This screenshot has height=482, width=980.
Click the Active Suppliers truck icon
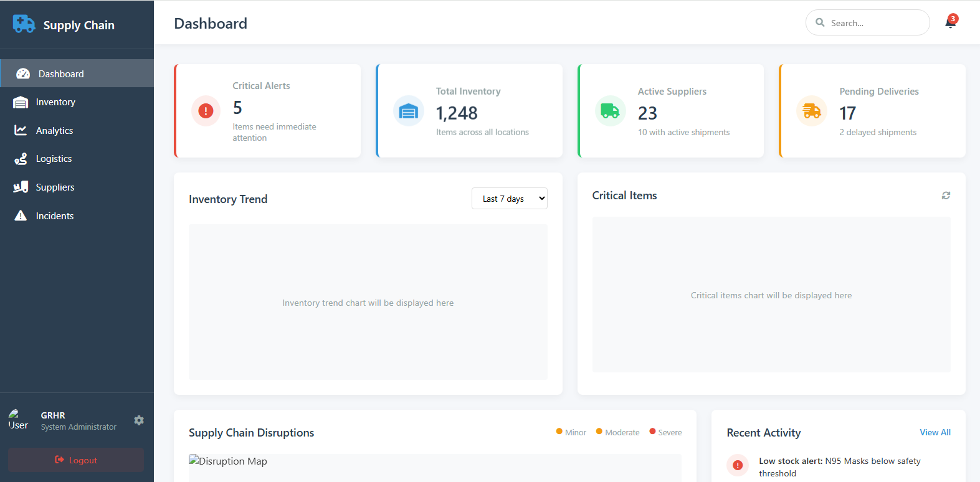(610, 111)
